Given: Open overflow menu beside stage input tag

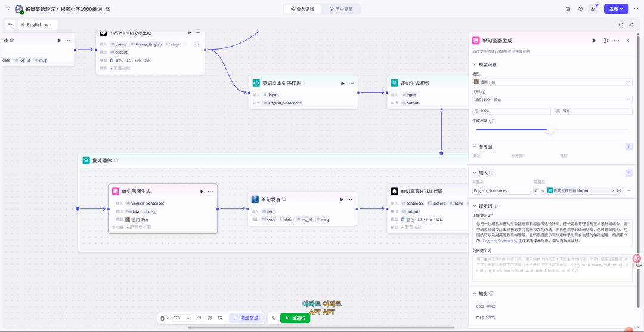Looking at the screenshot, I should (197, 44).
